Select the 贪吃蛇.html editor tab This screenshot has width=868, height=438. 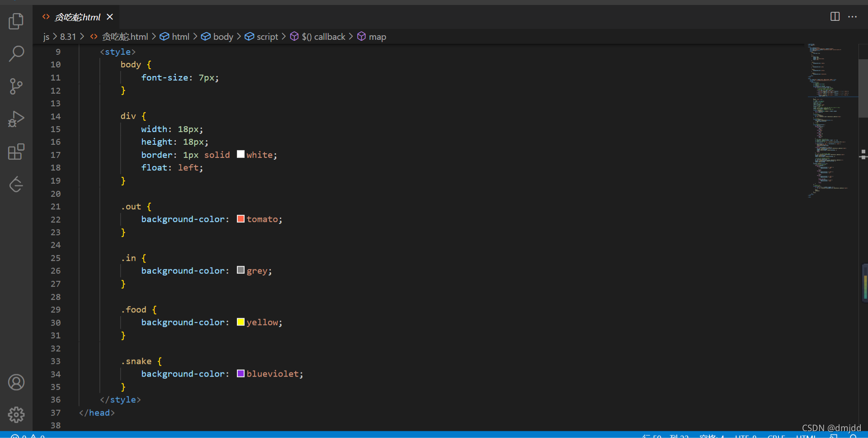coord(76,17)
